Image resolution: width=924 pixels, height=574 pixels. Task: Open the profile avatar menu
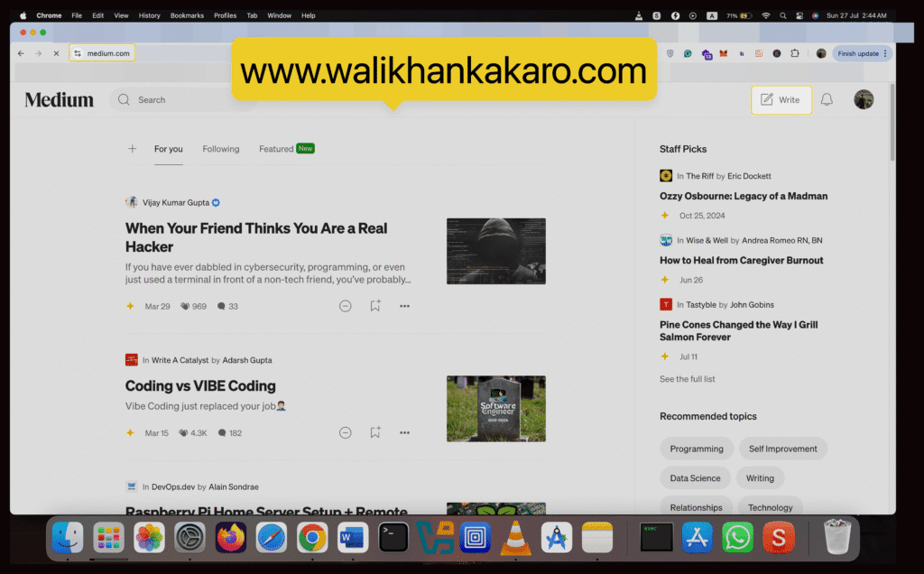pos(864,99)
